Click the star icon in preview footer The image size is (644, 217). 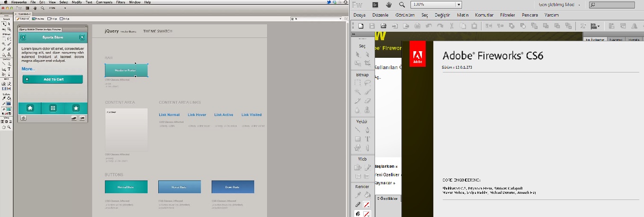point(76,108)
